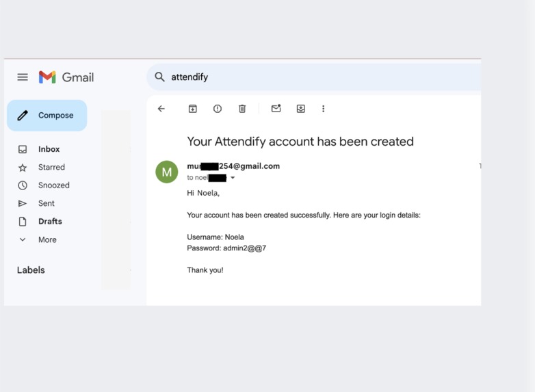Click the sender email address
The width and height of the screenshot is (535, 392).
click(x=233, y=166)
